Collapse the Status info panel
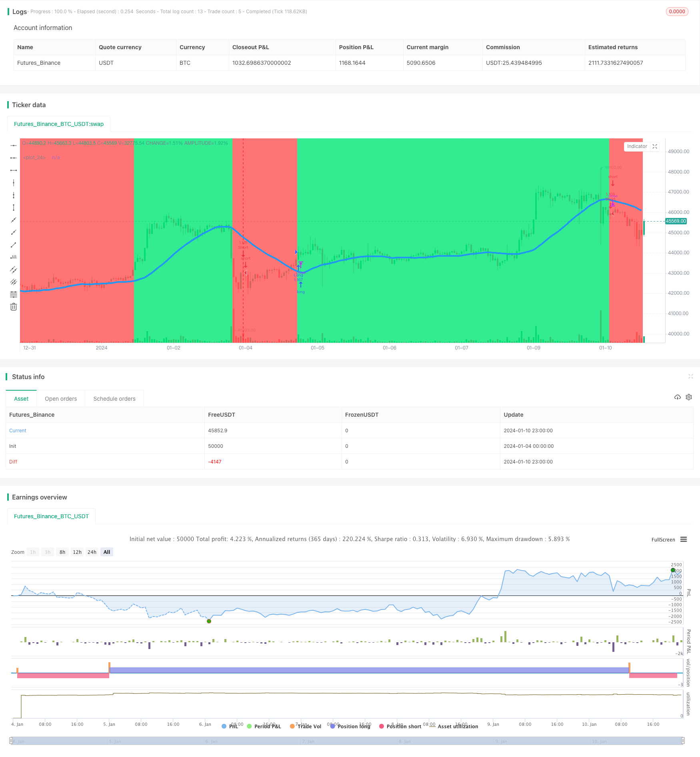This screenshot has height=757, width=700. pos(690,376)
